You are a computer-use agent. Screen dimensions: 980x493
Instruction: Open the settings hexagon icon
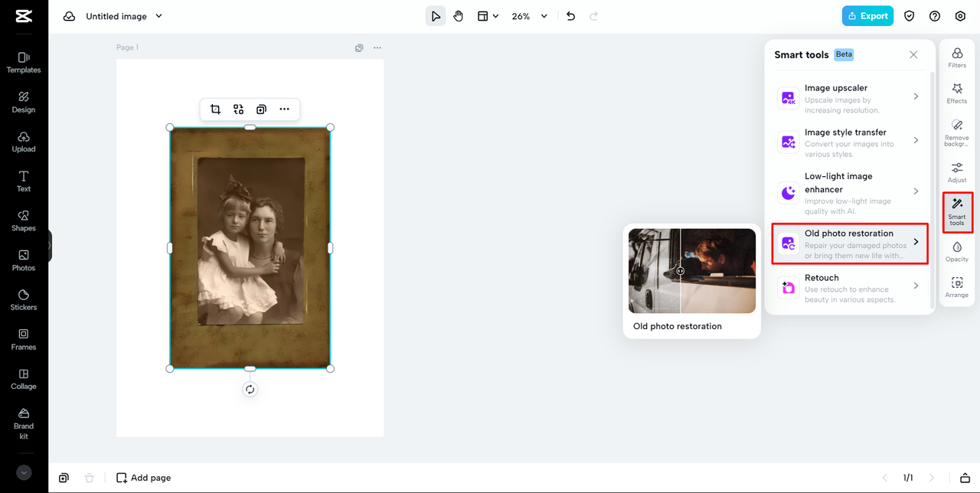click(960, 16)
